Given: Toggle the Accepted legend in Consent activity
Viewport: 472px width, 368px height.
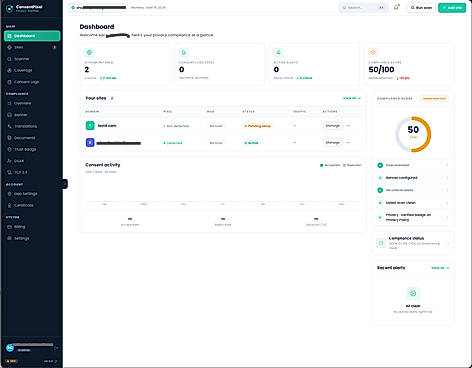Looking at the screenshot, I should 330,165.
